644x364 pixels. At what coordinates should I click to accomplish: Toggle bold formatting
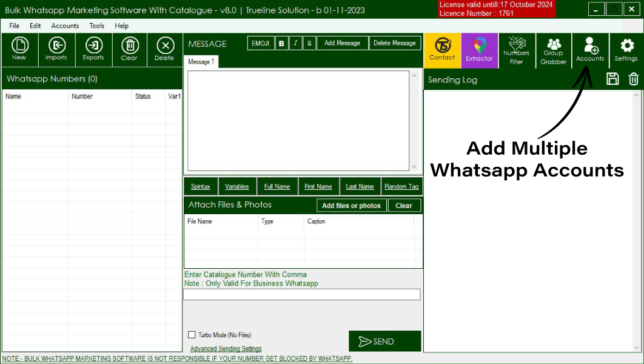point(281,43)
